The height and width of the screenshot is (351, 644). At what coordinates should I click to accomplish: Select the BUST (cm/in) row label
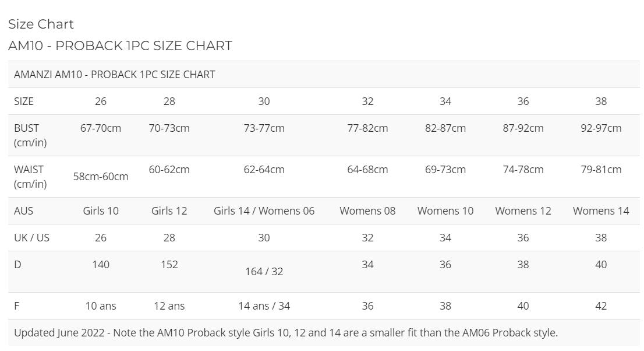pyautogui.click(x=30, y=135)
